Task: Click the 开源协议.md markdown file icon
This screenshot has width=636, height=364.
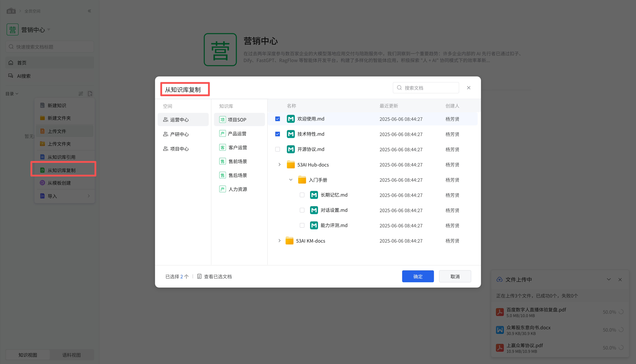Action: tap(291, 149)
